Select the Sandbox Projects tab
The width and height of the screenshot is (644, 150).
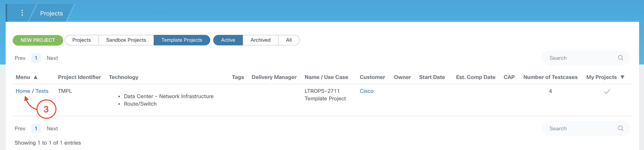(126, 40)
